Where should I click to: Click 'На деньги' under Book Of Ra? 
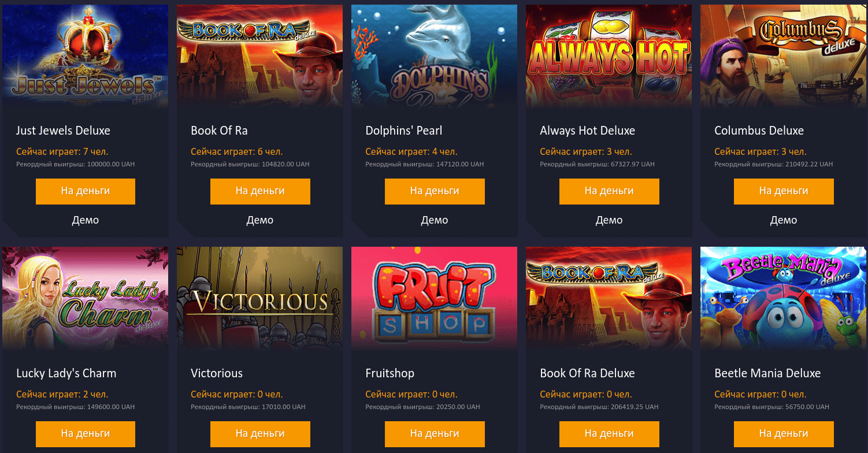260,191
